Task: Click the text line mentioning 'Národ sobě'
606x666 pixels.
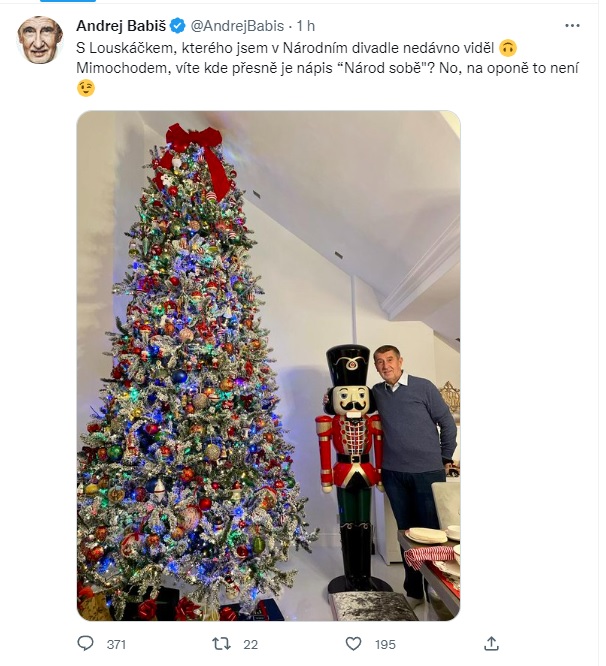Action: (327, 68)
